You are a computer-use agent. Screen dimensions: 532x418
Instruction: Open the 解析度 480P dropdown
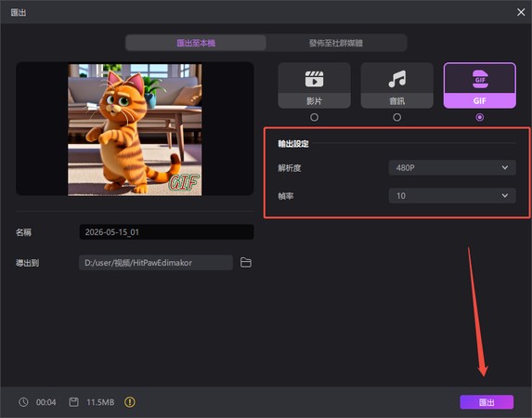click(x=452, y=168)
